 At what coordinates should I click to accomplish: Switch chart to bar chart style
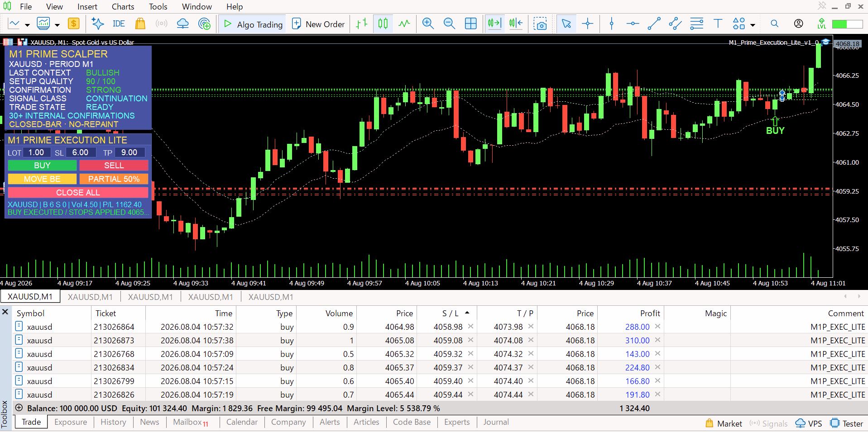[361, 24]
